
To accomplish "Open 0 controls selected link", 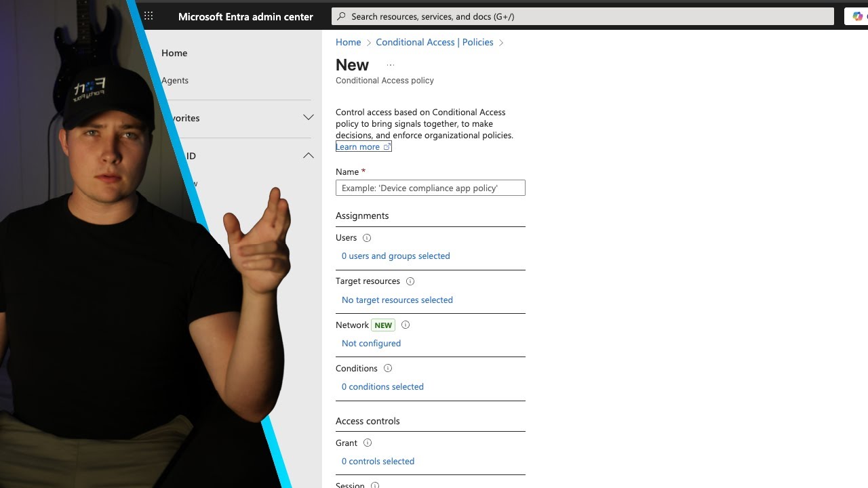I will point(378,462).
